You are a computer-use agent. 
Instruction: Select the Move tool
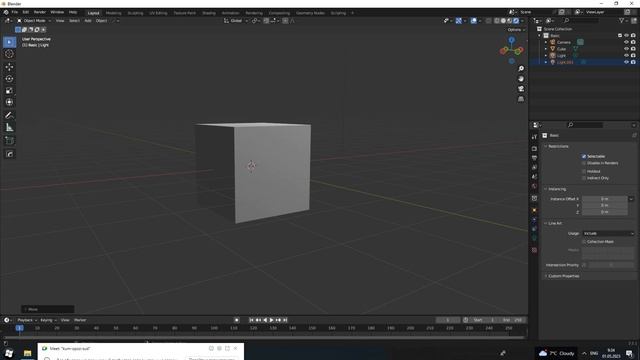9,67
